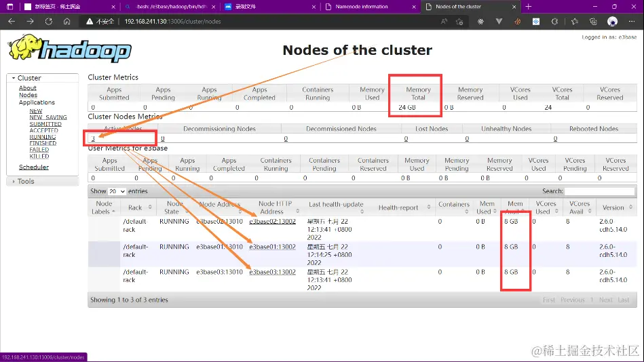
Task: Click the Rebooted Nodes count link
Action: point(555,139)
